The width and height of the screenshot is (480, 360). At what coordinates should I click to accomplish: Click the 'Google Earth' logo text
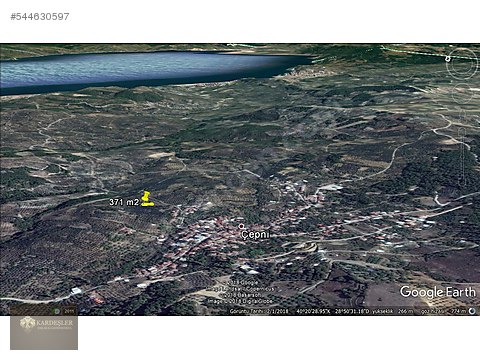(438, 292)
